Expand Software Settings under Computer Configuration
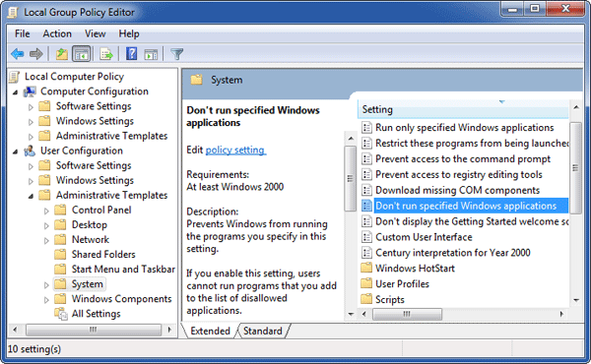 (x=31, y=107)
